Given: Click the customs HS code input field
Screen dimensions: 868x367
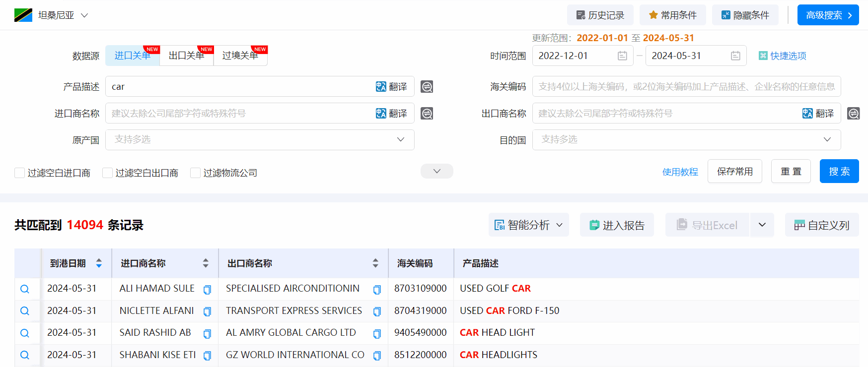Looking at the screenshot, I should coord(686,87).
